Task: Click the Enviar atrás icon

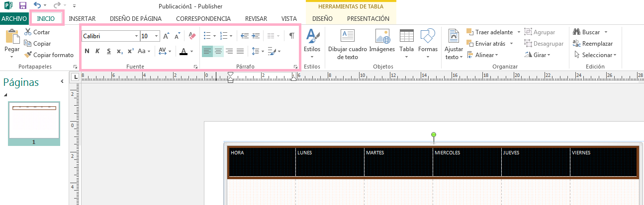Action: click(470, 43)
